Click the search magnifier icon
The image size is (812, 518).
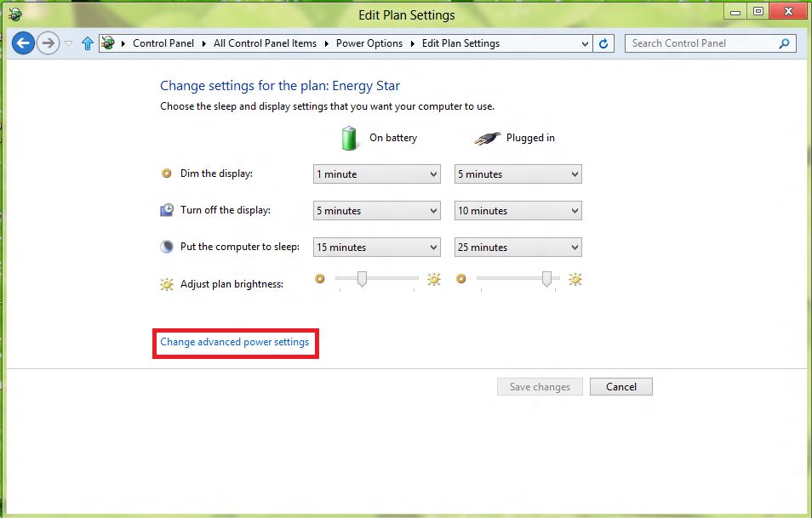click(x=784, y=43)
